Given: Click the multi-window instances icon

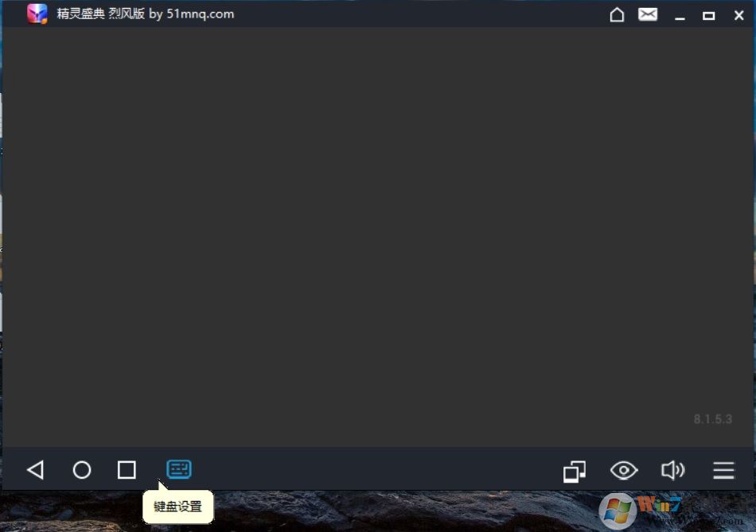Looking at the screenshot, I should point(575,472).
